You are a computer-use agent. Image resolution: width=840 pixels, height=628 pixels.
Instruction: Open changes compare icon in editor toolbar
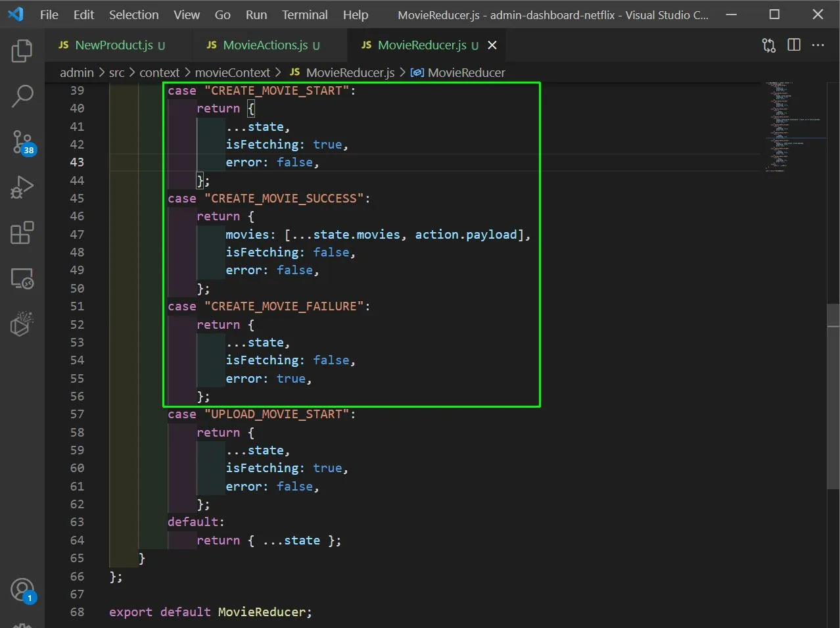click(768, 45)
